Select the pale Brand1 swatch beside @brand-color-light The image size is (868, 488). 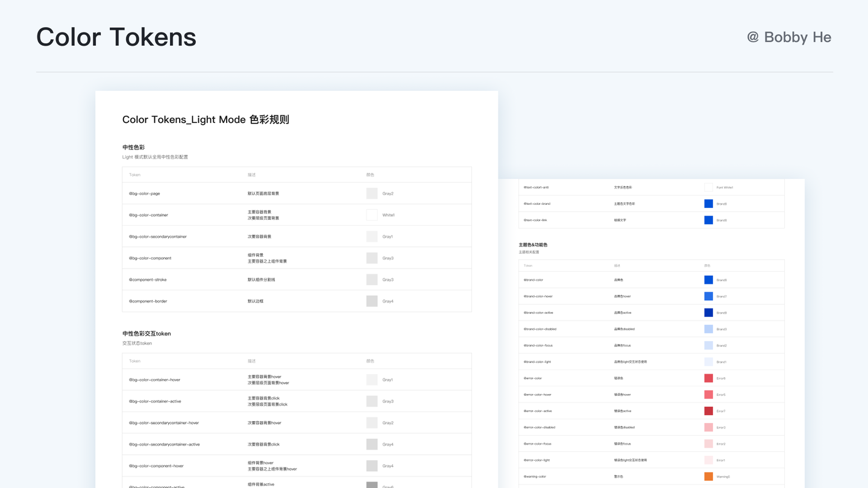coord(708,361)
